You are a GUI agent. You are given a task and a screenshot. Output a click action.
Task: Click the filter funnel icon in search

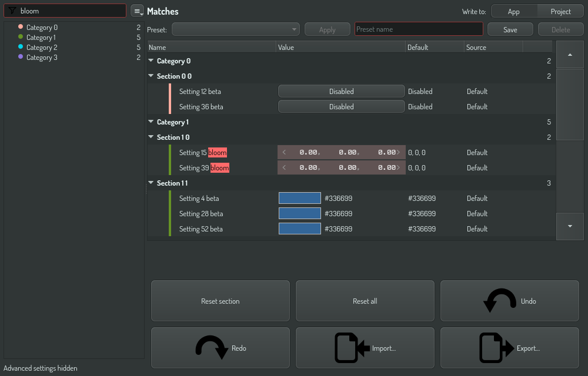coord(12,11)
